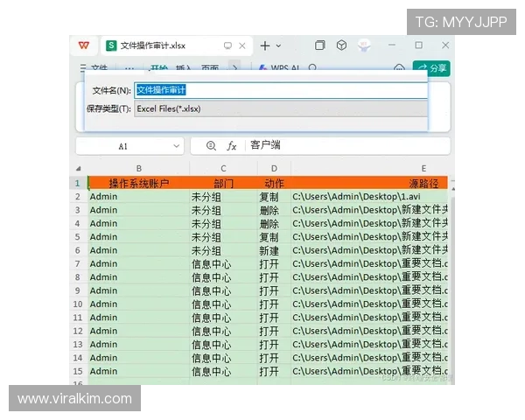525x420 pixels.
Task: Click Admin cell in row 12
Action: (138, 332)
